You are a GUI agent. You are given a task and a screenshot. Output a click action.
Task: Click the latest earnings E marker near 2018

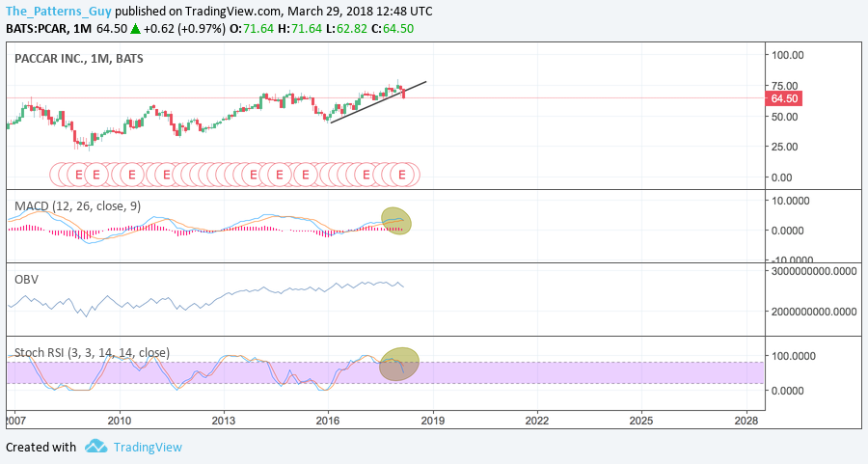[x=402, y=175]
